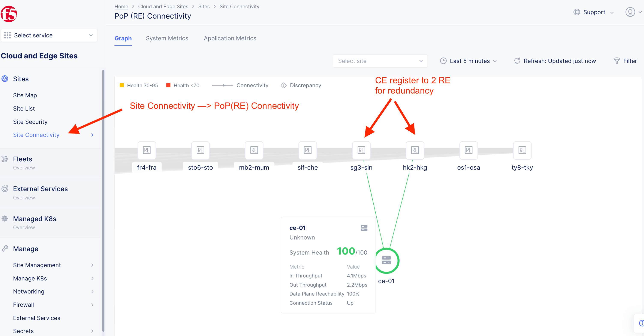Click the hk2-hkg RE node icon
644x336 pixels.
coord(415,150)
